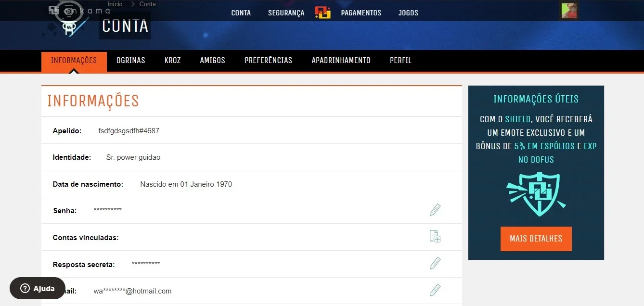The width and height of the screenshot is (644, 306).
Task: Click the Resposta secreta label
Action: [84, 265]
